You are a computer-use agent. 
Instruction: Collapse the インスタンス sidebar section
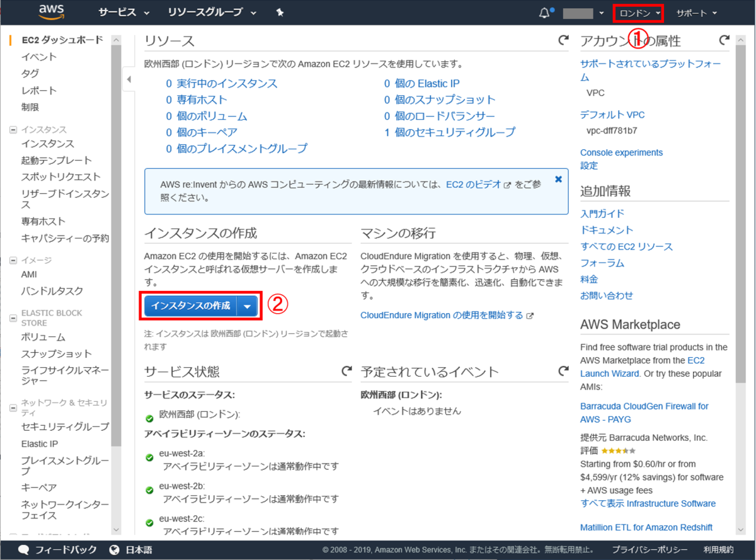click(13, 130)
